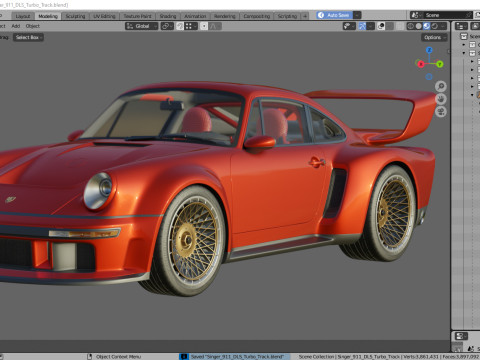480x360 pixels.
Task: Select rendered viewport shading
Action: point(435,26)
